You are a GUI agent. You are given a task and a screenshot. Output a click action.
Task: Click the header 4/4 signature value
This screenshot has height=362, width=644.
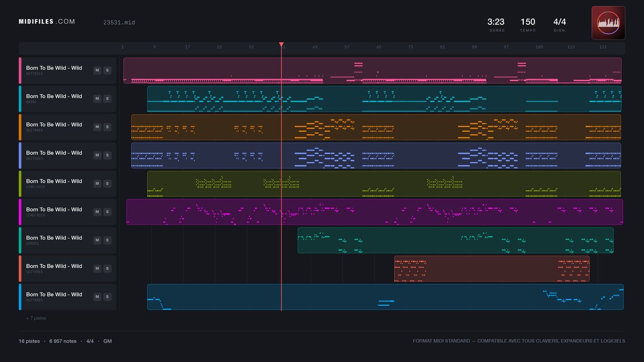click(x=559, y=22)
